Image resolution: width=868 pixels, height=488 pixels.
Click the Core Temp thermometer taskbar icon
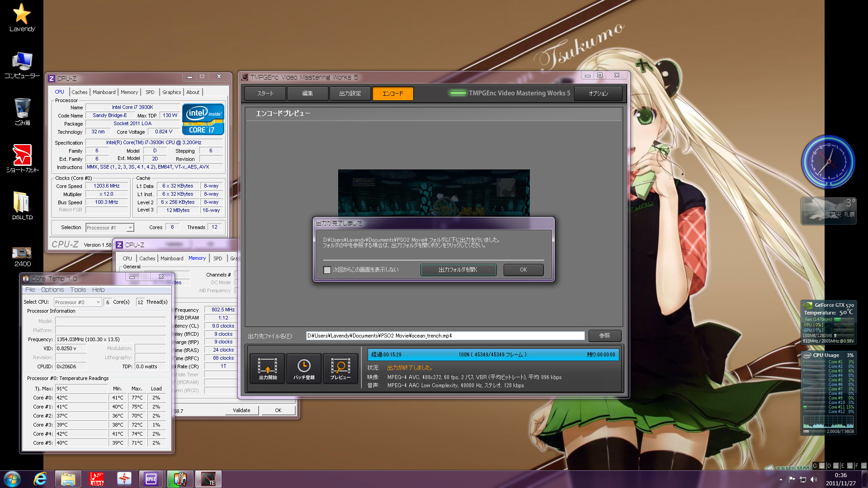pyautogui.click(x=179, y=479)
